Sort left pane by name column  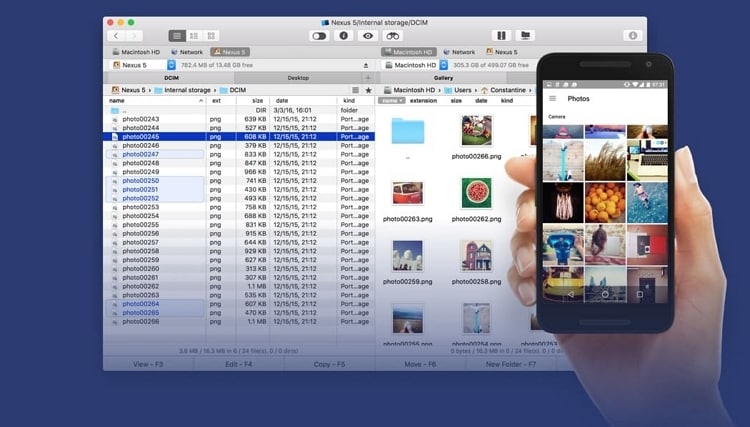click(x=155, y=101)
